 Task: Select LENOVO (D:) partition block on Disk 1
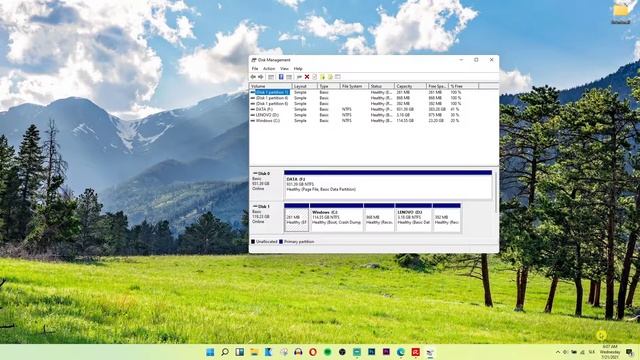413,218
